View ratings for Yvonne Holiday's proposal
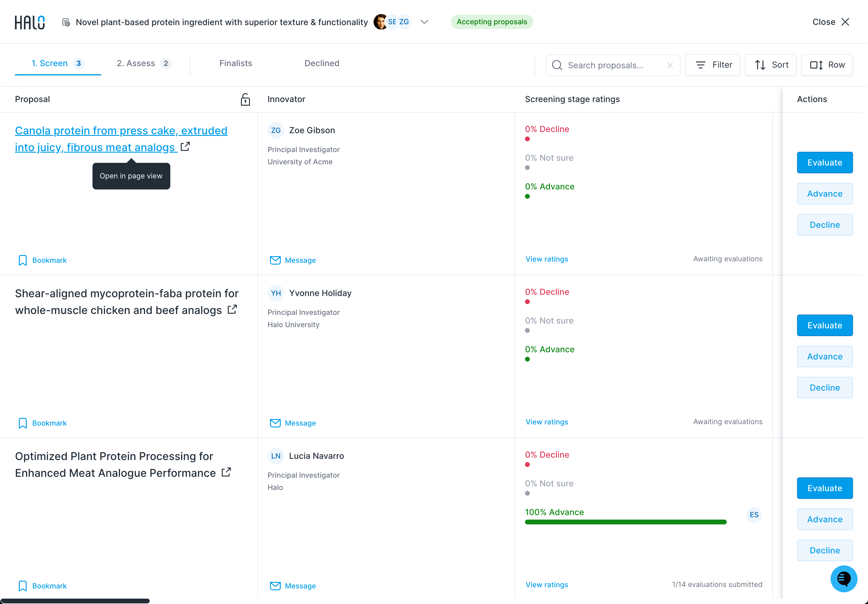868x604 pixels. (x=547, y=422)
